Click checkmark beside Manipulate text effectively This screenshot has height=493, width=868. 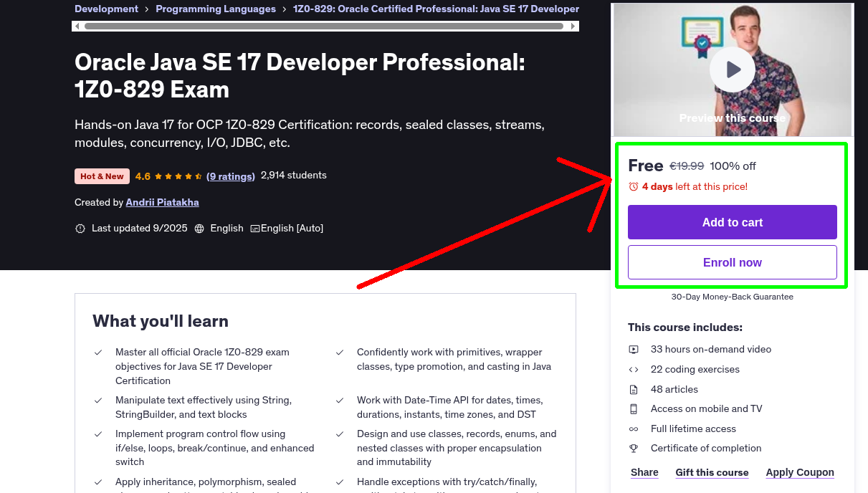98,401
